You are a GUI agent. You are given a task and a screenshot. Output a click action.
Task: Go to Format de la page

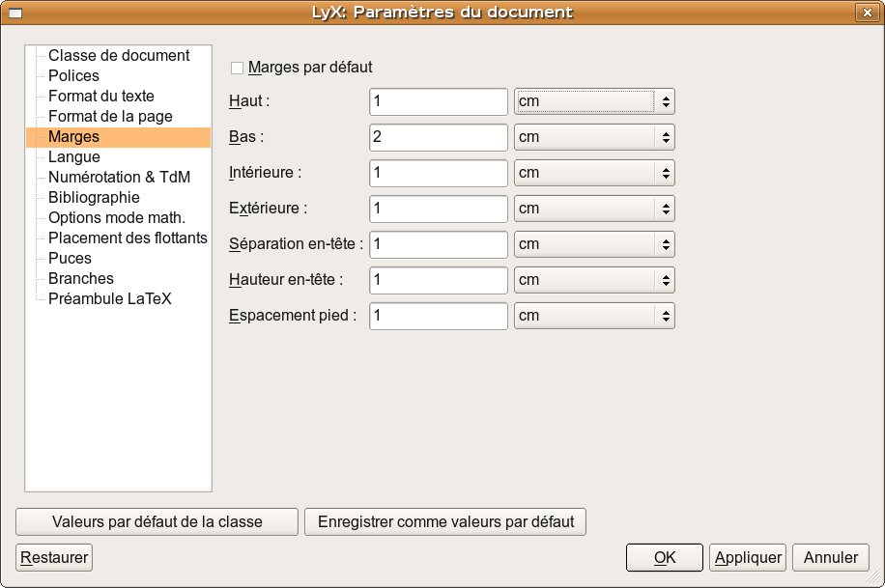(x=110, y=117)
